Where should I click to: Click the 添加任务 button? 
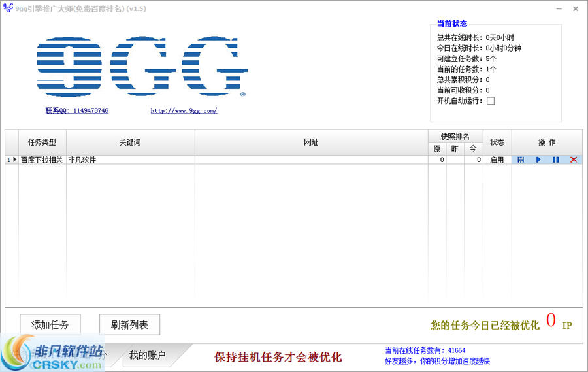tap(50, 325)
